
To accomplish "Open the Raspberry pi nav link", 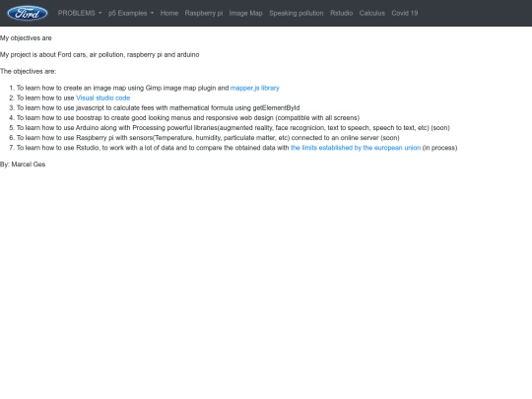I will point(204,13).
